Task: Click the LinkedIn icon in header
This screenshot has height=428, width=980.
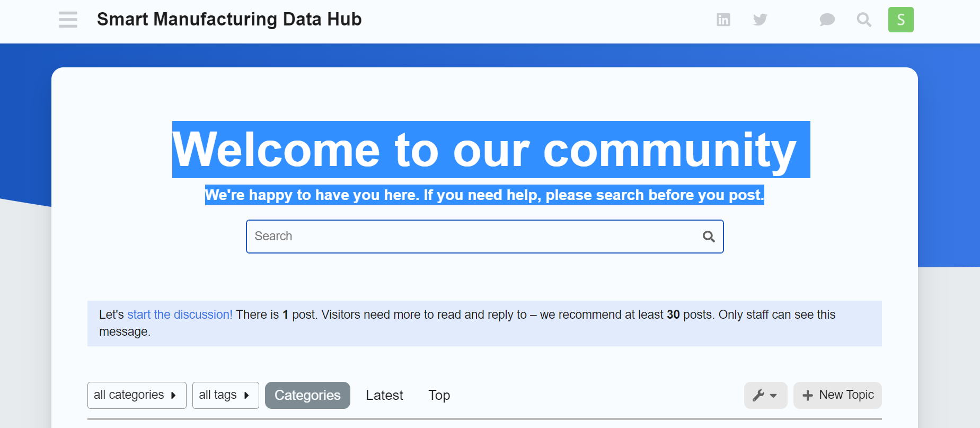Action: click(723, 20)
